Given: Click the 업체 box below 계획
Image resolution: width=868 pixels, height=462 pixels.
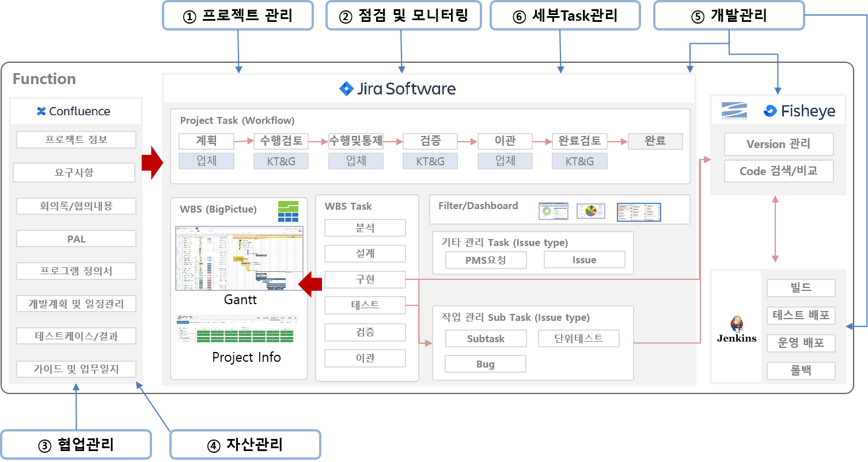Looking at the screenshot, I should 206,161.
